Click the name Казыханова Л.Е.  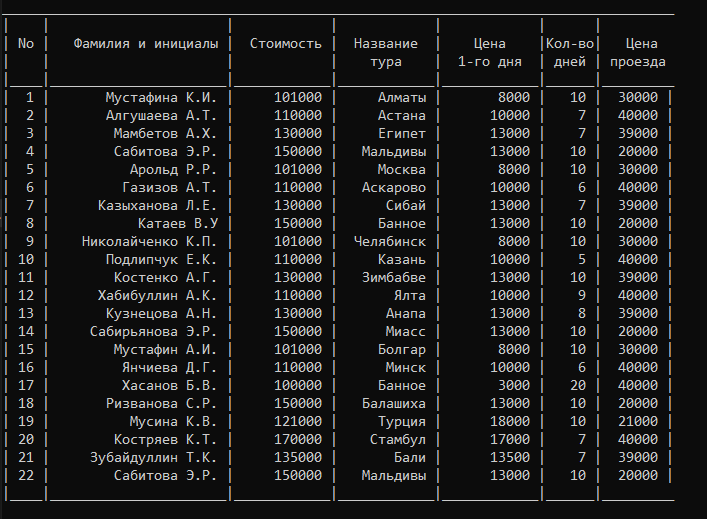click(x=157, y=206)
